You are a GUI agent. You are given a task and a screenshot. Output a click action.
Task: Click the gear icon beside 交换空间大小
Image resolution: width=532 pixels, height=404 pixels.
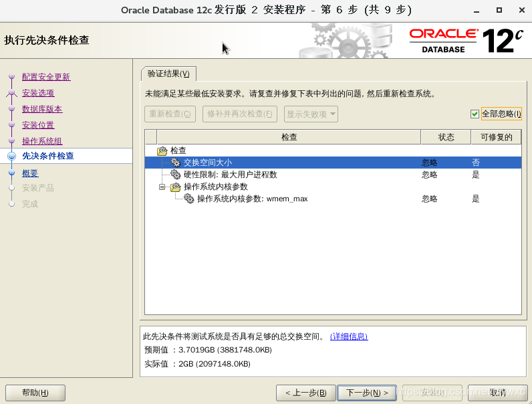175,163
